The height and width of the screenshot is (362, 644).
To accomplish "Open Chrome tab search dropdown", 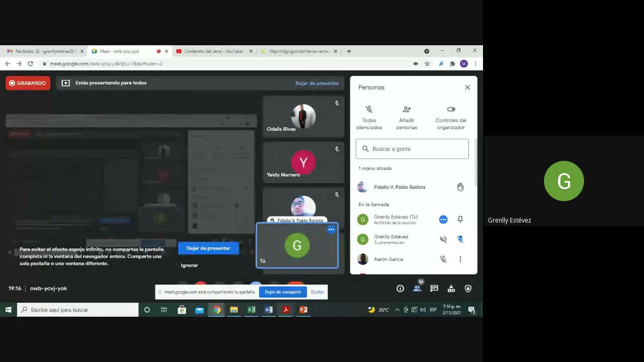I will 427,51.
